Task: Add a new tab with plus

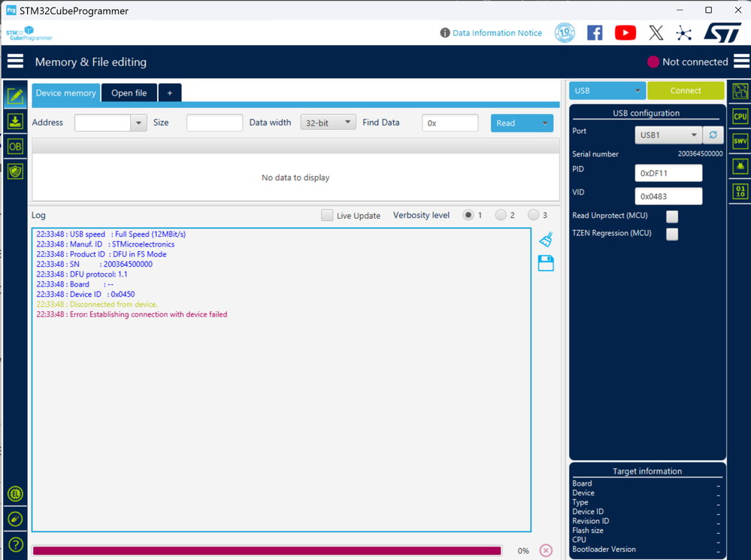Action: (170, 93)
